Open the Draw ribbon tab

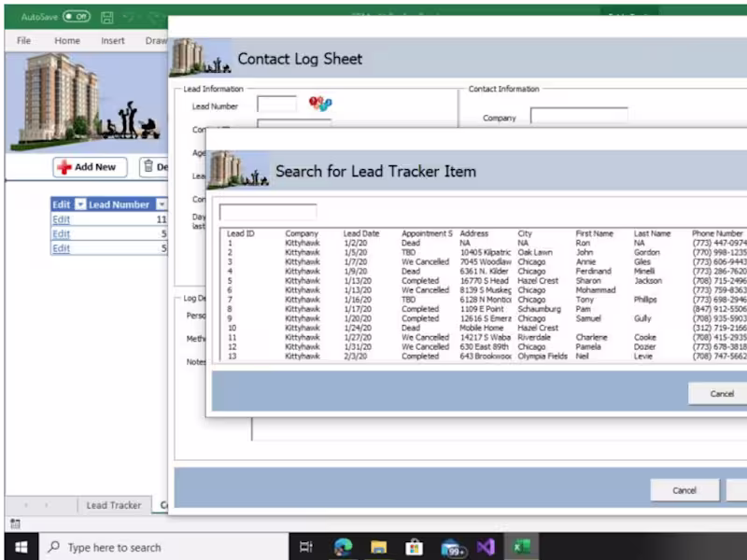[156, 41]
